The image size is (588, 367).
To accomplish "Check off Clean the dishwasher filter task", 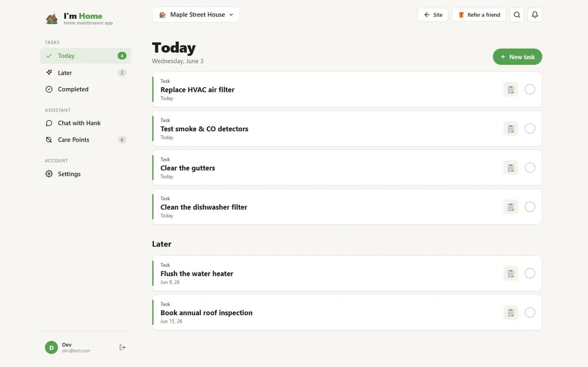I will [530, 207].
